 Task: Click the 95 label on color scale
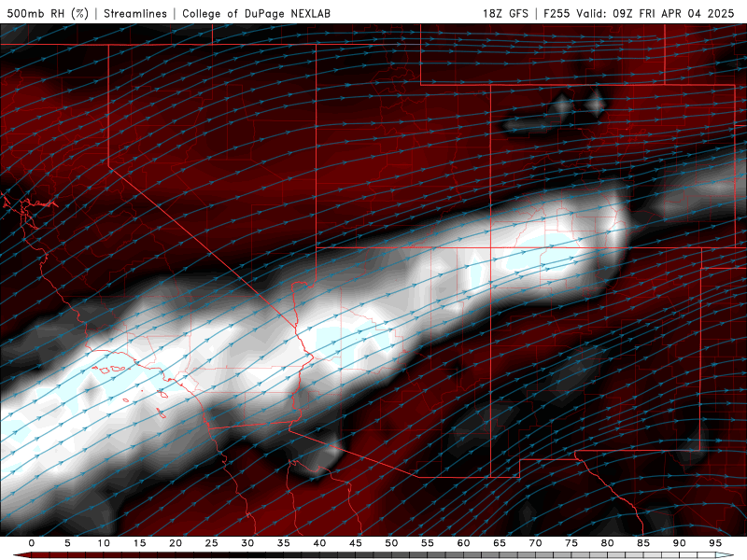pyautogui.click(x=715, y=543)
